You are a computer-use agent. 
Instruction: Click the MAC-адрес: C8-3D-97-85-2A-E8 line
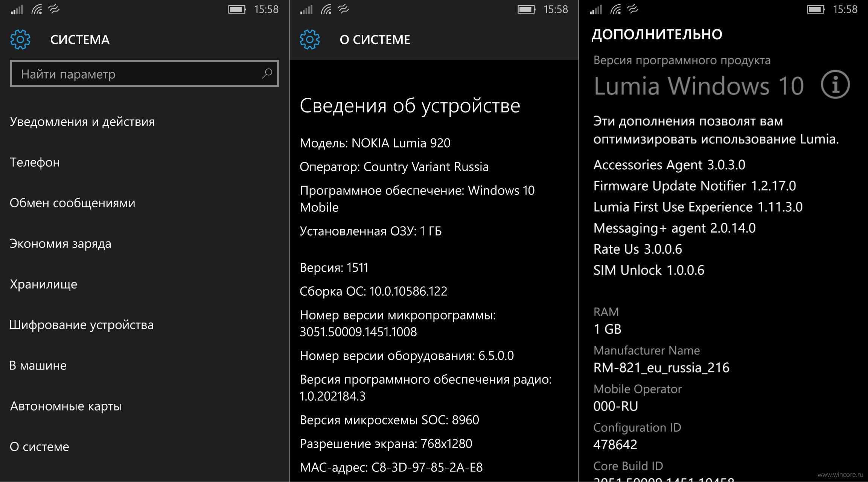tap(391, 467)
